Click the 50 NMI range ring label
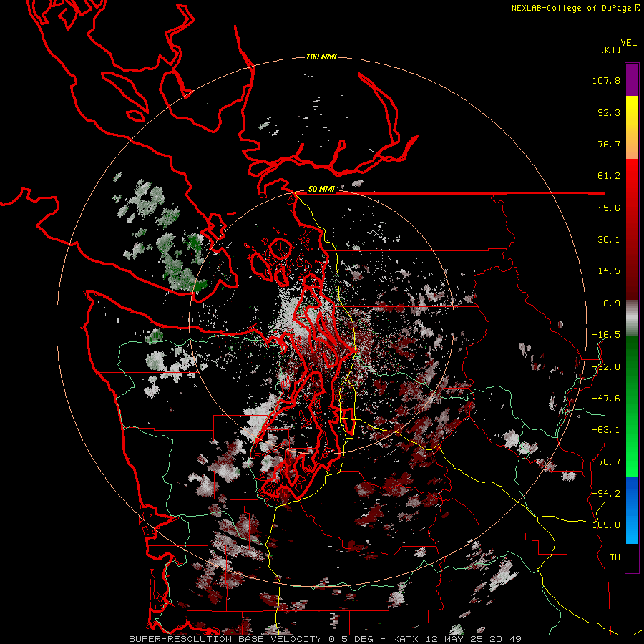644x644 pixels. click(x=321, y=190)
